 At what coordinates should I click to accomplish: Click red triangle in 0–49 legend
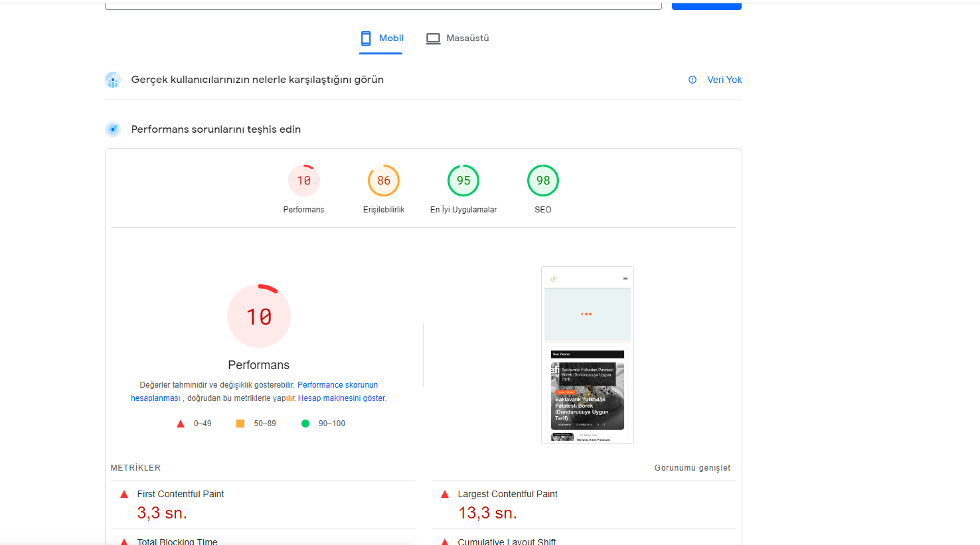(181, 424)
